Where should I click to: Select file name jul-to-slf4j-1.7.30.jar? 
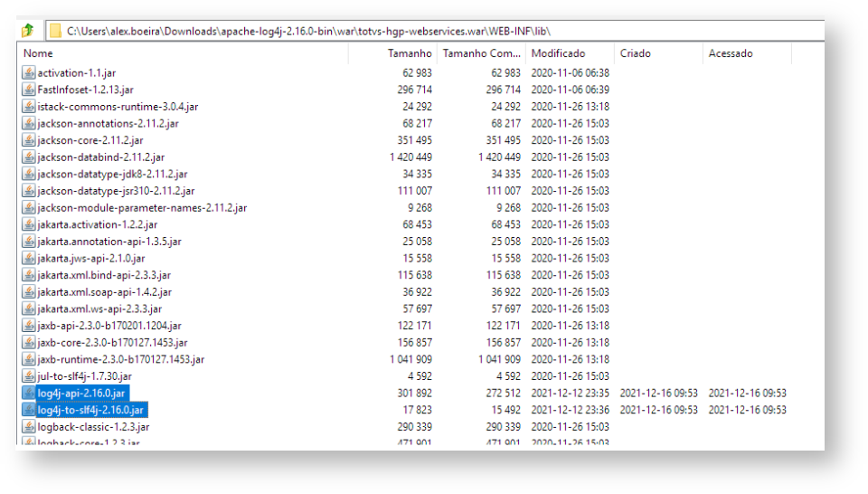(x=85, y=376)
